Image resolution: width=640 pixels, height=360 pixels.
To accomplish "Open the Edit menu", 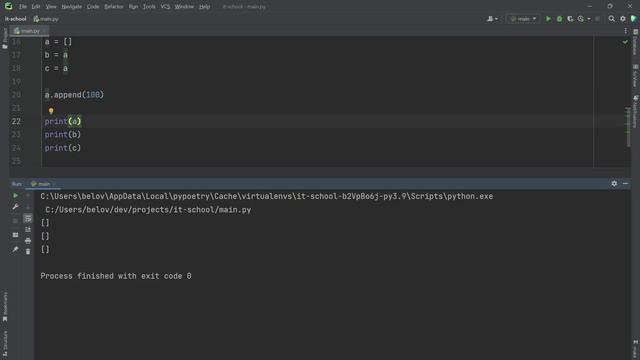I will pyautogui.click(x=36, y=7).
